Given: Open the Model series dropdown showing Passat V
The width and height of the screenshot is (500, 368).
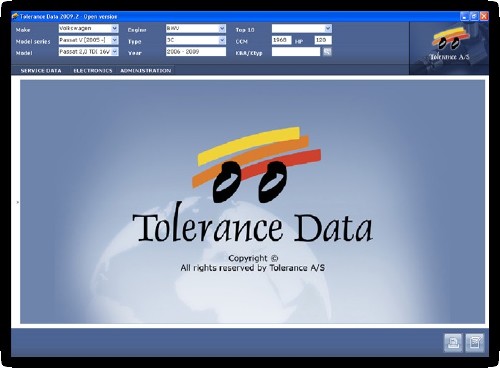Looking at the screenshot, I should coord(88,40).
